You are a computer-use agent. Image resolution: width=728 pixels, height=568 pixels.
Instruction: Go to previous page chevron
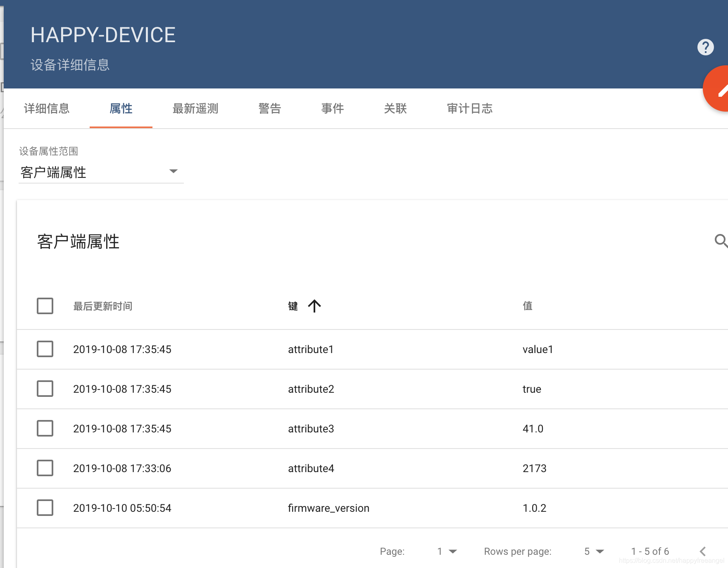point(702,551)
